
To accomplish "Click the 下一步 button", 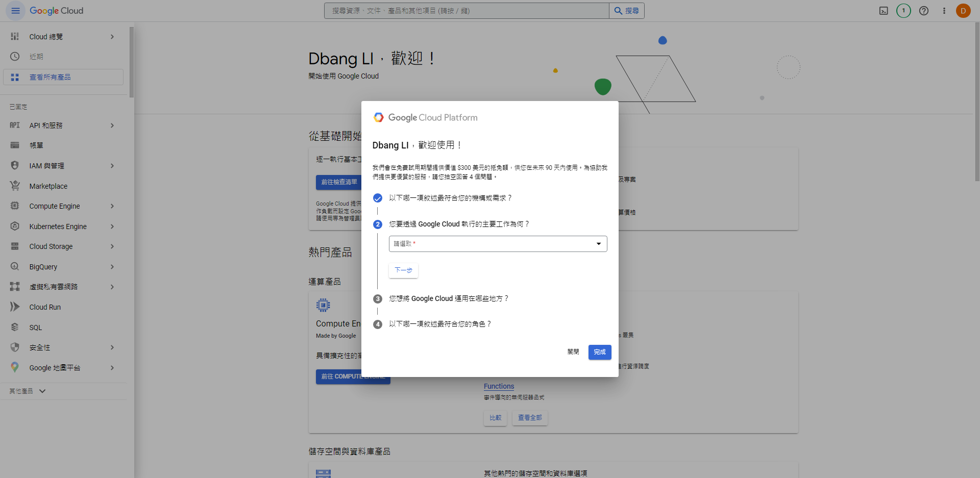I will click(x=403, y=270).
